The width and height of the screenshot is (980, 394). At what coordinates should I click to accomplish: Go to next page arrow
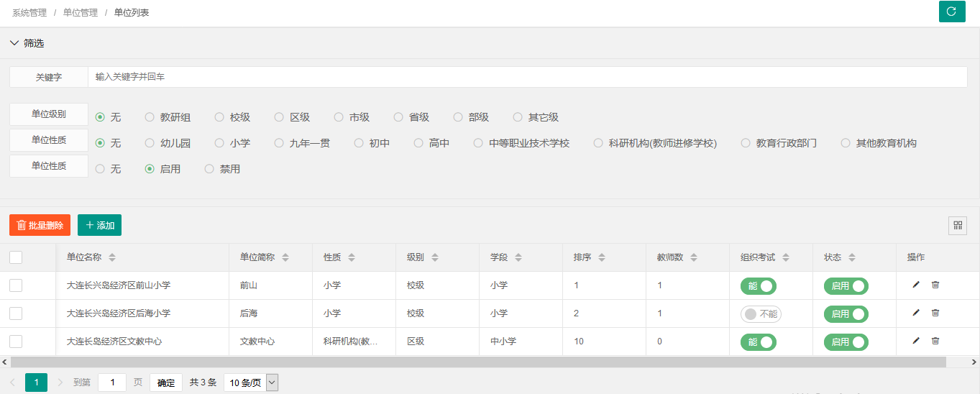[x=60, y=382]
